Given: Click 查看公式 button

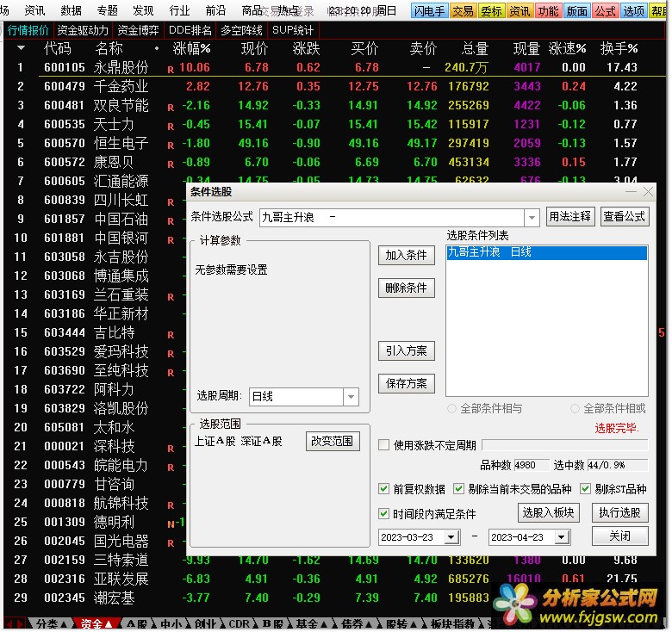Looking at the screenshot, I should [625, 216].
